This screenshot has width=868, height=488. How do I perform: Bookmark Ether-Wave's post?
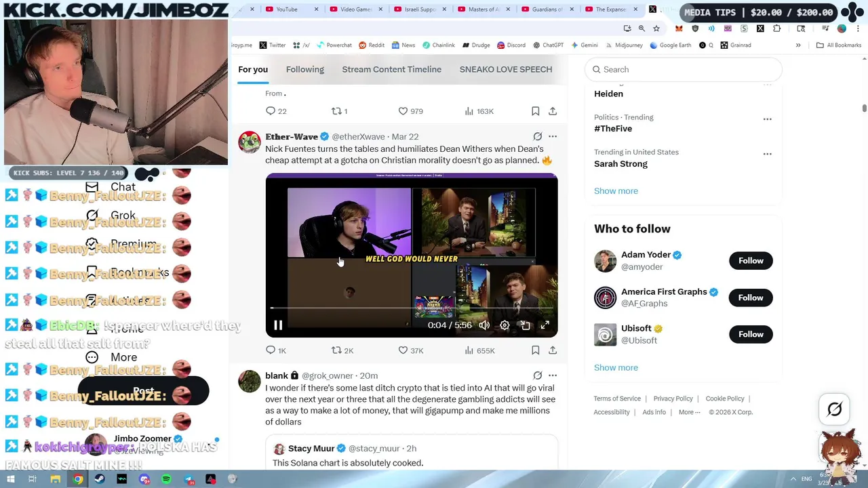(535, 350)
